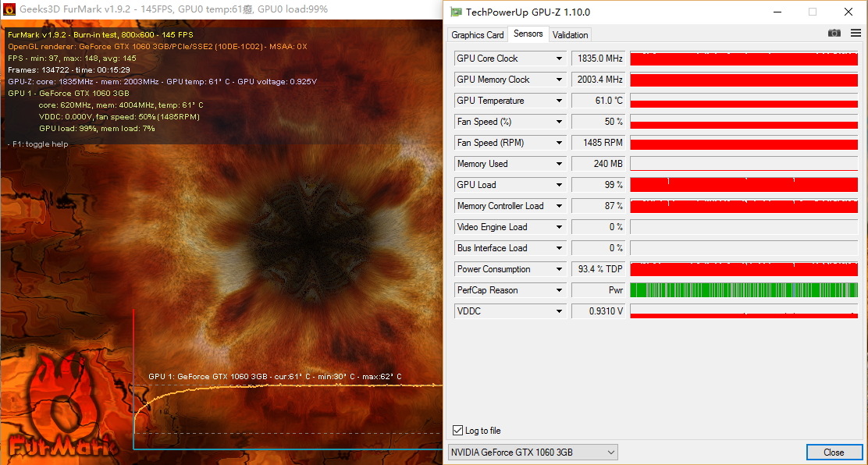Open the GPU-Z hamburger menu icon
This screenshot has height=465, width=868.
click(856, 33)
